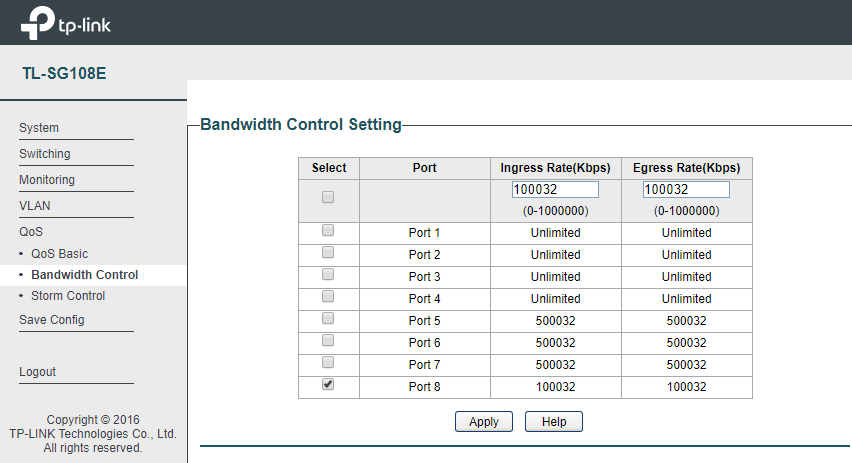Log out using the Logout link
This screenshot has width=852, height=463.
[38, 372]
